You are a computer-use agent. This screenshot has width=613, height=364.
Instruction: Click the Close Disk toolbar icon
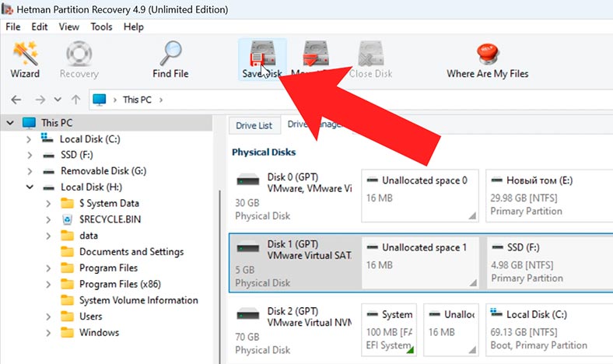370,54
